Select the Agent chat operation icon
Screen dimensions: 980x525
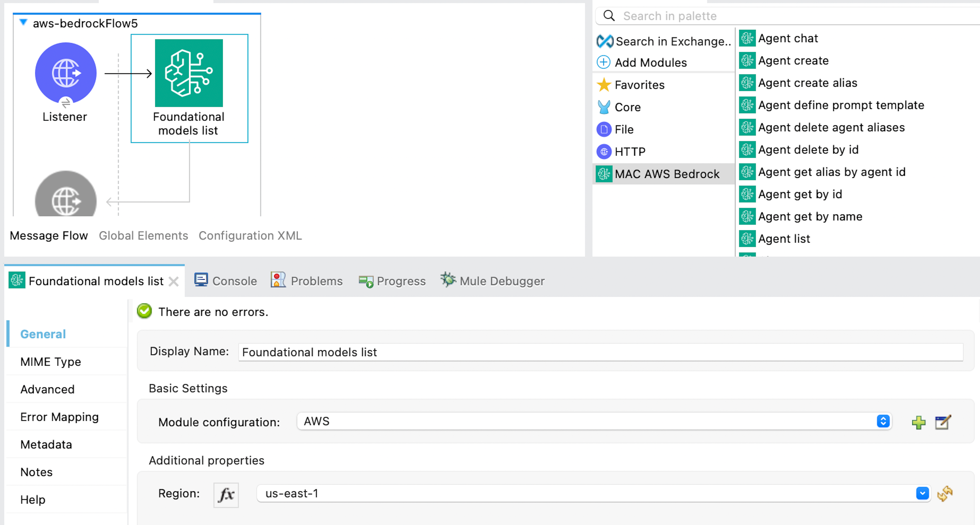click(747, 38)
